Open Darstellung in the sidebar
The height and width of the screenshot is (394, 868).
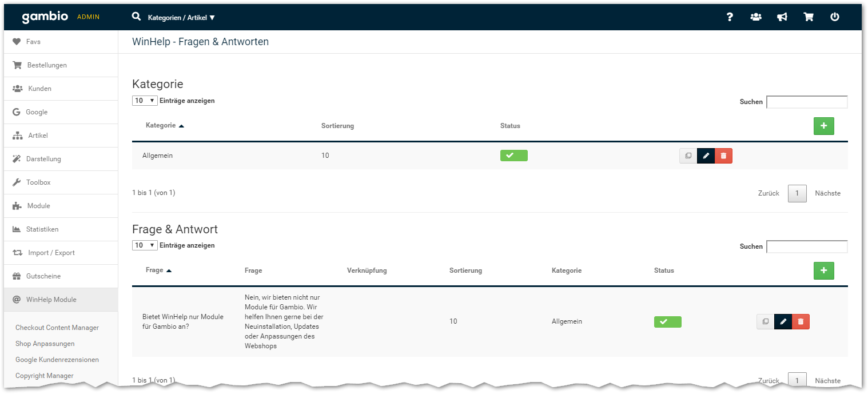tap(61, 159)
